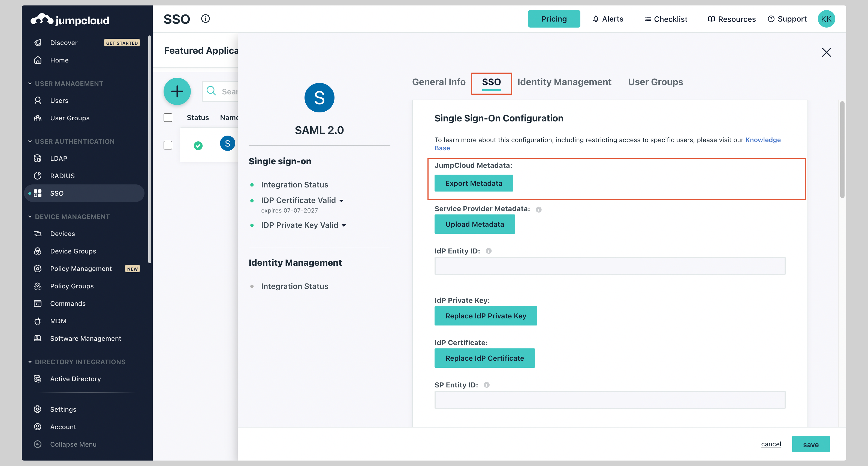
Task: Collapse DIRECTORY INTEGRATIONS section
Action: [x=30, y=362]
